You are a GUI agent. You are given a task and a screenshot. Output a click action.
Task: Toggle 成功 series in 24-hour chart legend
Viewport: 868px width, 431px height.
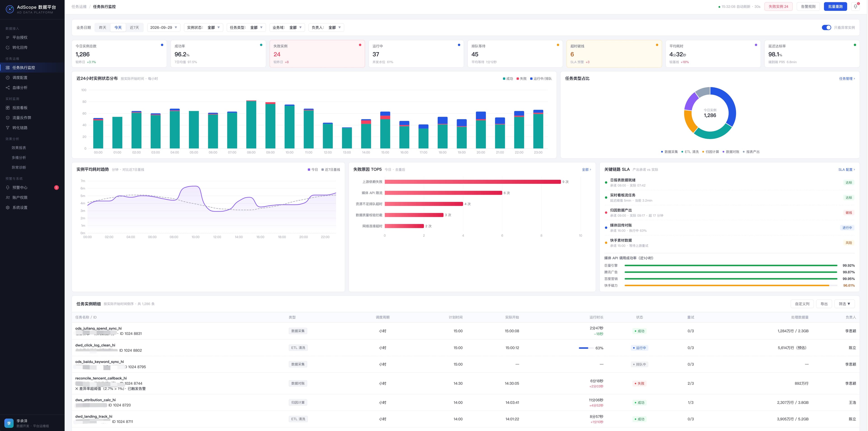tap(508, 78)
